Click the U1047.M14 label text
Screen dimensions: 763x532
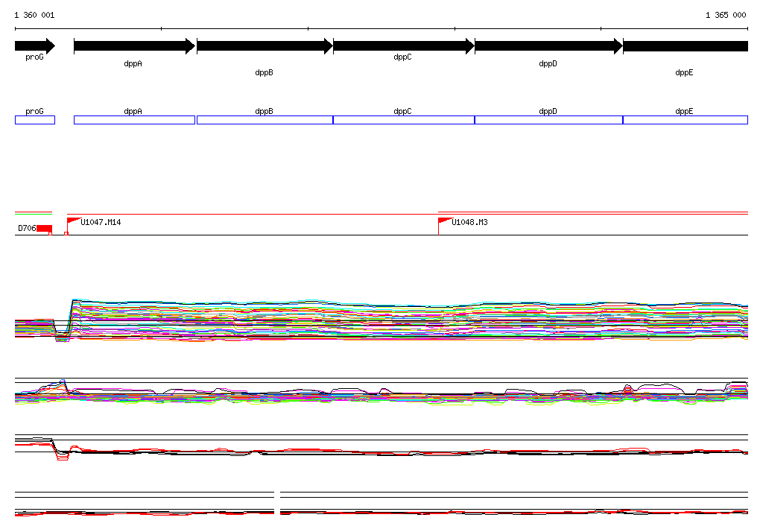(x=101, y=223)
